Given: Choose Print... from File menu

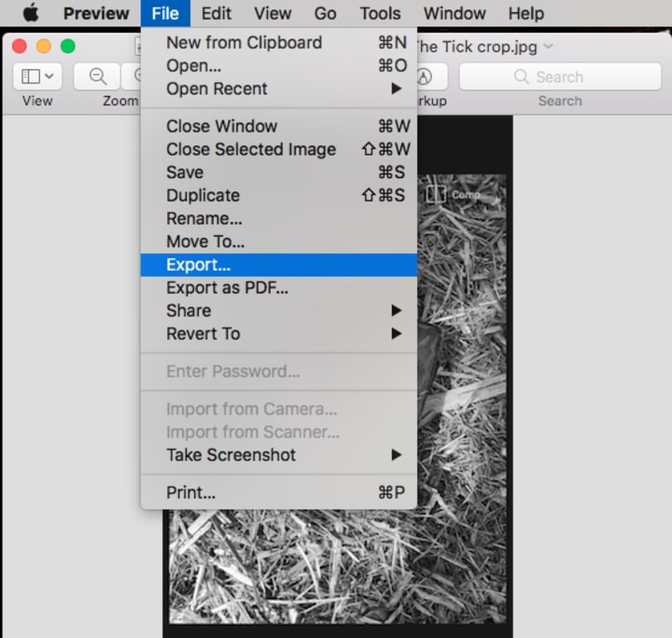Looking at the screenshot, I should pyautogui.click(x=279, y=492).
